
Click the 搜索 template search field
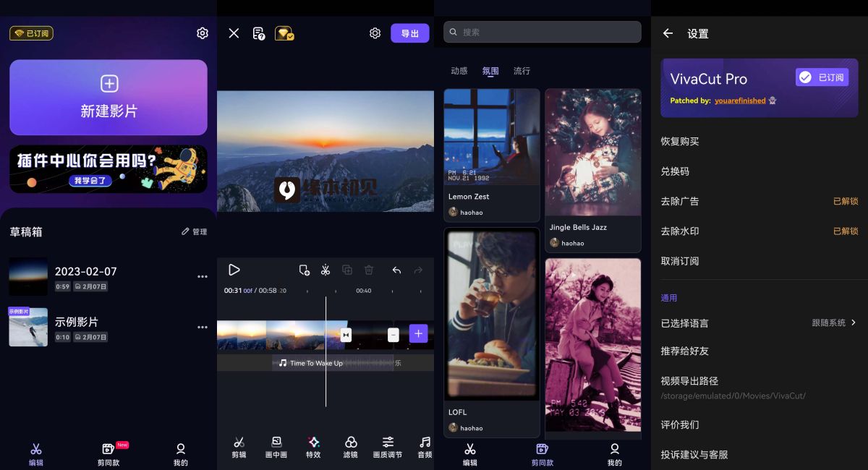[x=542, y=32]
